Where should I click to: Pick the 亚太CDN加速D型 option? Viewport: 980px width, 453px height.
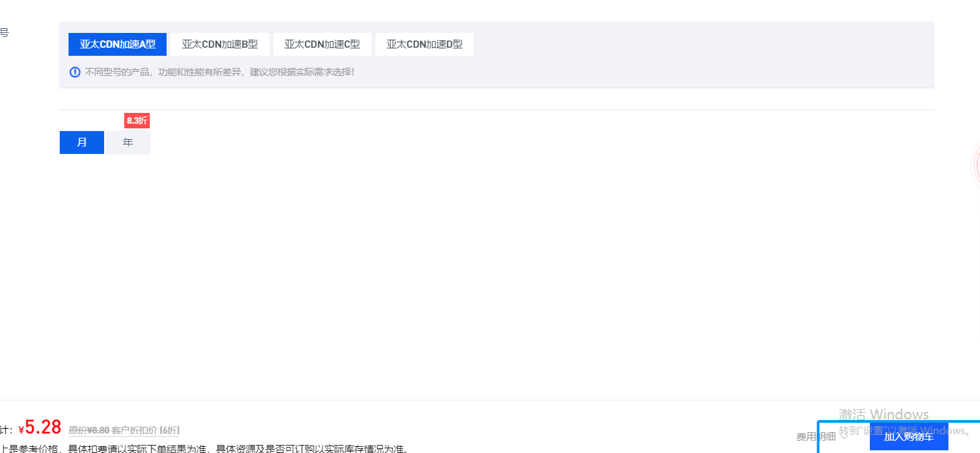[424, 44]
